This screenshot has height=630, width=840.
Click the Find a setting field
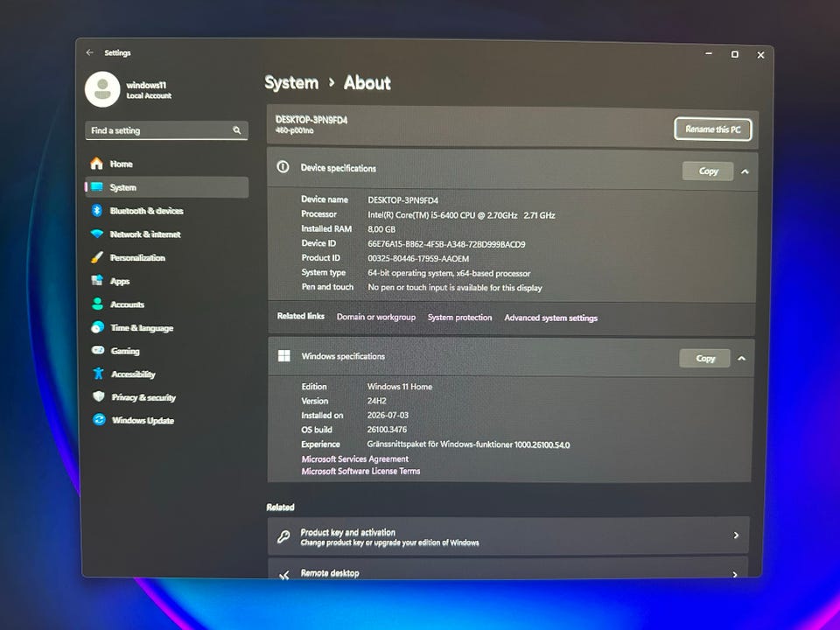pyautogui.click(x=166, y=130)
